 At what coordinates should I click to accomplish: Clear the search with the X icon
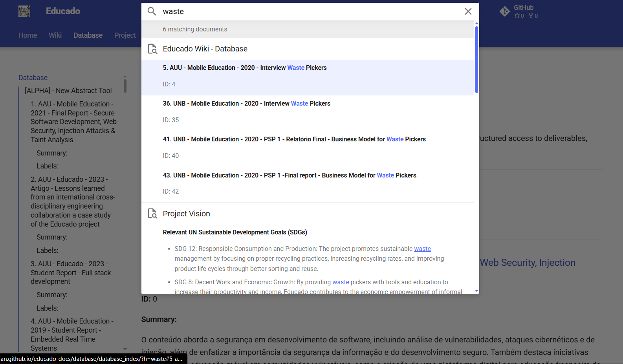[468, 11]
